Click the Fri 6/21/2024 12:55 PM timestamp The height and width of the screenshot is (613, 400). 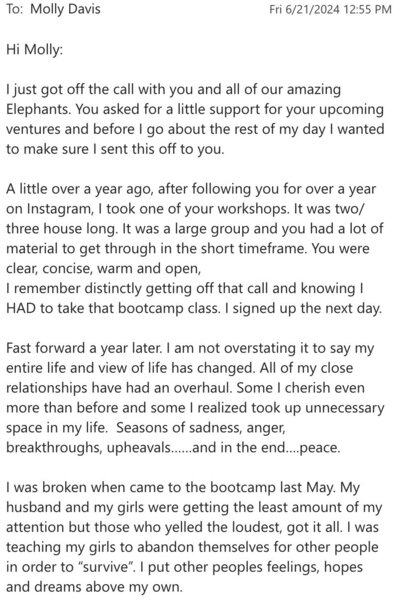(330, 9)
